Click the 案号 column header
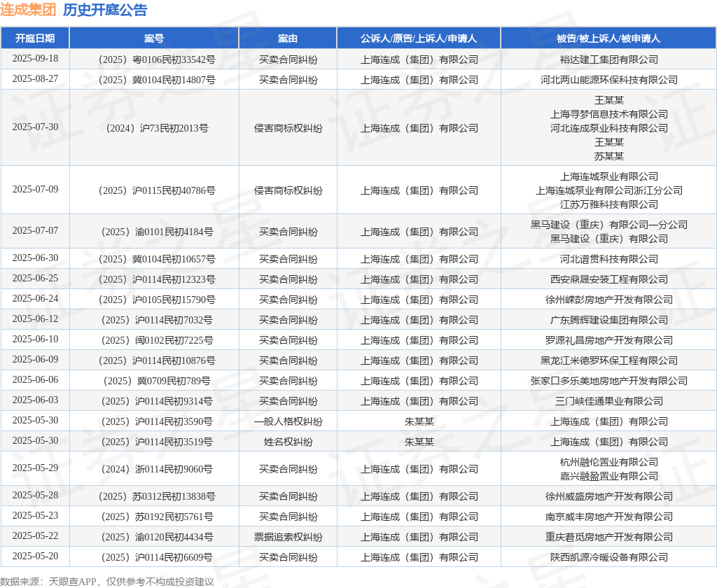 [x=154, y=38]
